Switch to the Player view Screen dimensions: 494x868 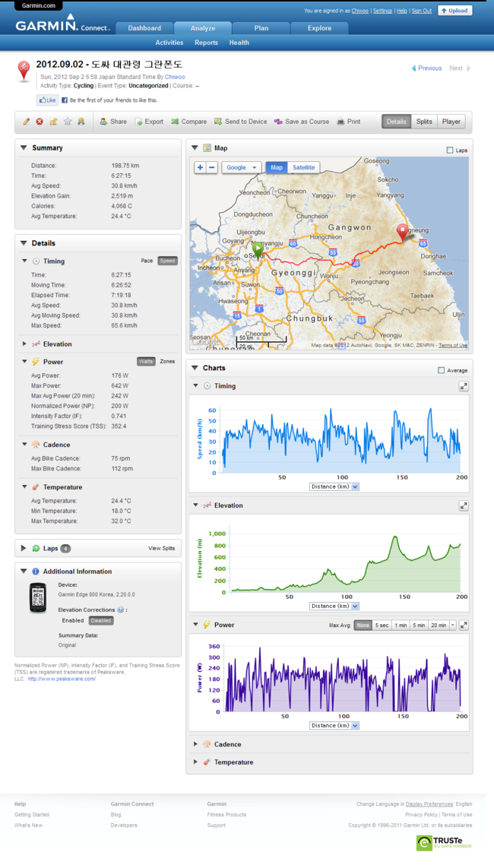451,122
